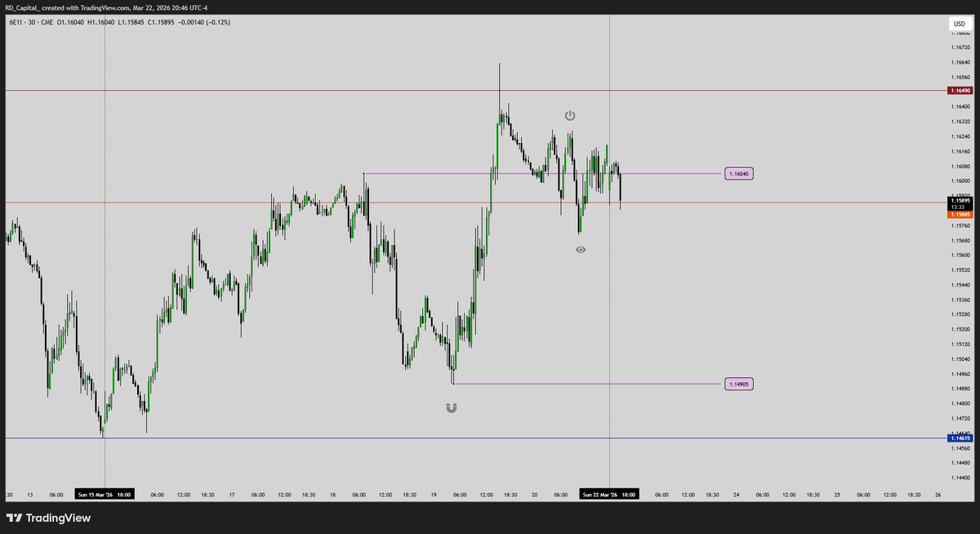
Task: Click the magnet icon near the 1.14905 low
Action: pos(452,407)
